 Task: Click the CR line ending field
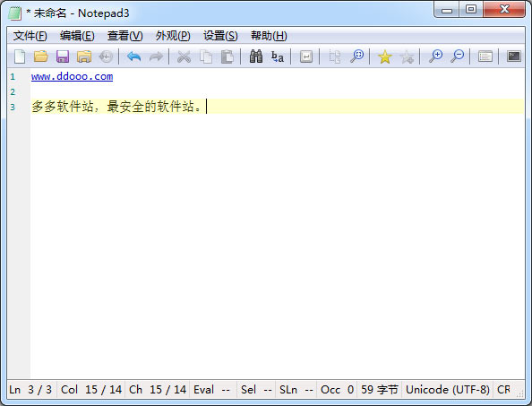tap(504, 389)
